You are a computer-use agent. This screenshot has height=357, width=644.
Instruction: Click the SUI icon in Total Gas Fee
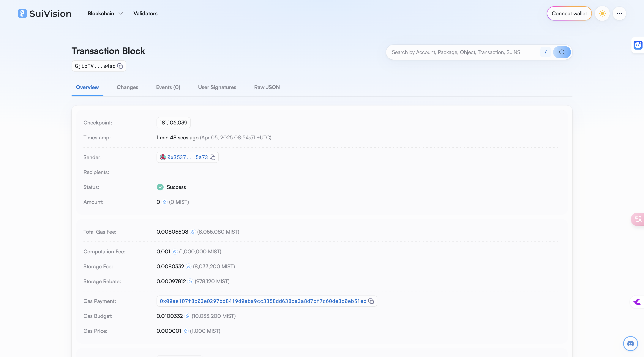[193, 232]
